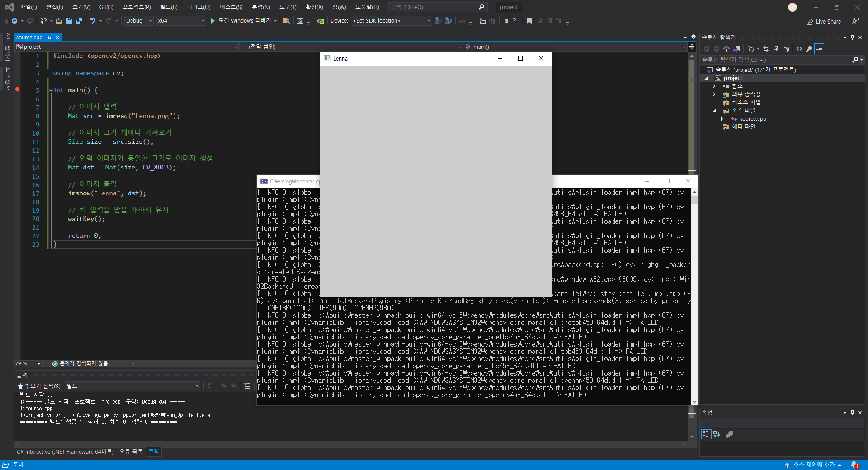Toggle the breakpoint at line 5
This screenshot has width=868, height=470.
click(x=18, y=90)
